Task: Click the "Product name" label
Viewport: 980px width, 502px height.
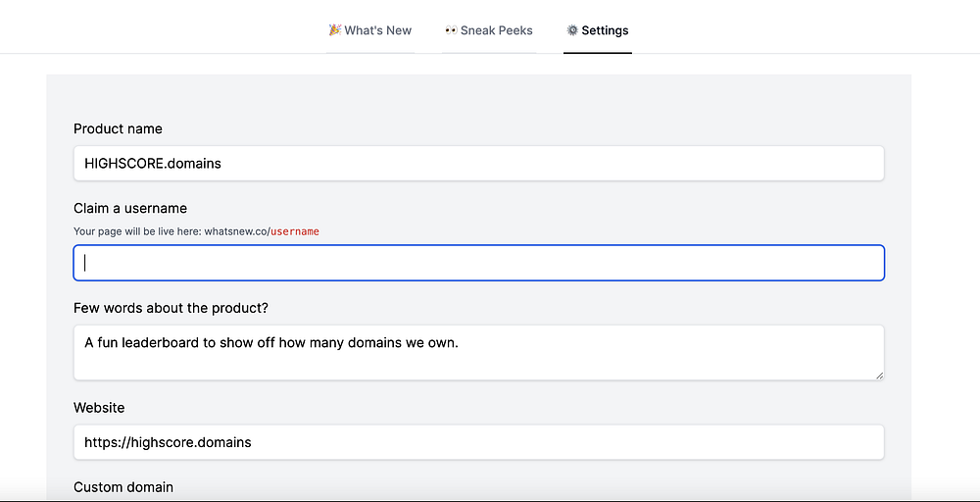Action: point(118,128)
